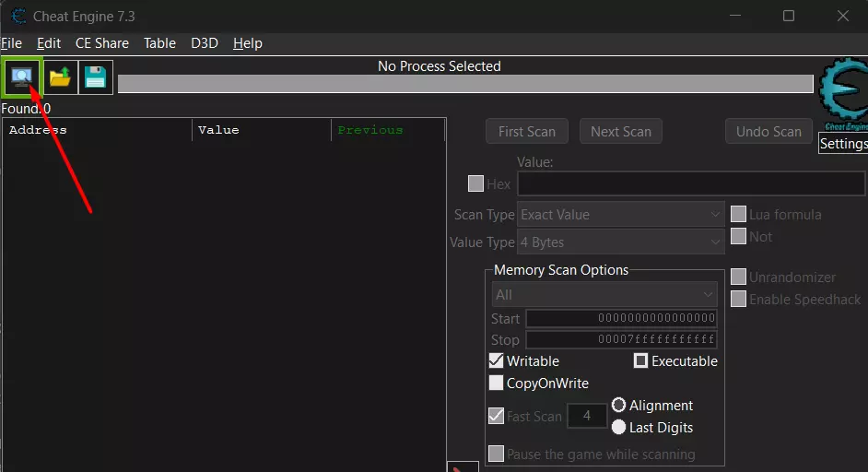
Task: Toggle the Writable checkbox
Action: (x=496, y=360)
